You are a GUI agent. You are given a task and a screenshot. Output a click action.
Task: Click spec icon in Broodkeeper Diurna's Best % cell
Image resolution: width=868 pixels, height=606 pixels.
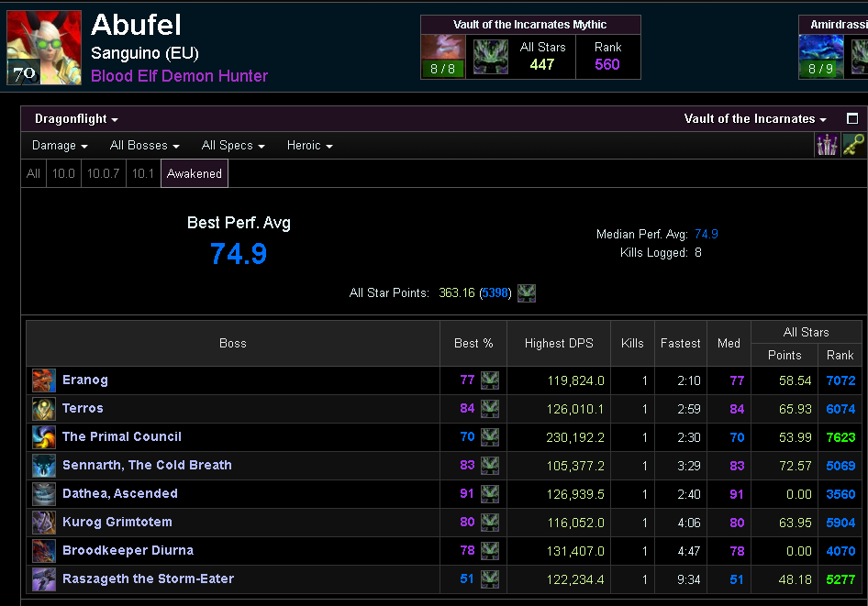point(490,551)
